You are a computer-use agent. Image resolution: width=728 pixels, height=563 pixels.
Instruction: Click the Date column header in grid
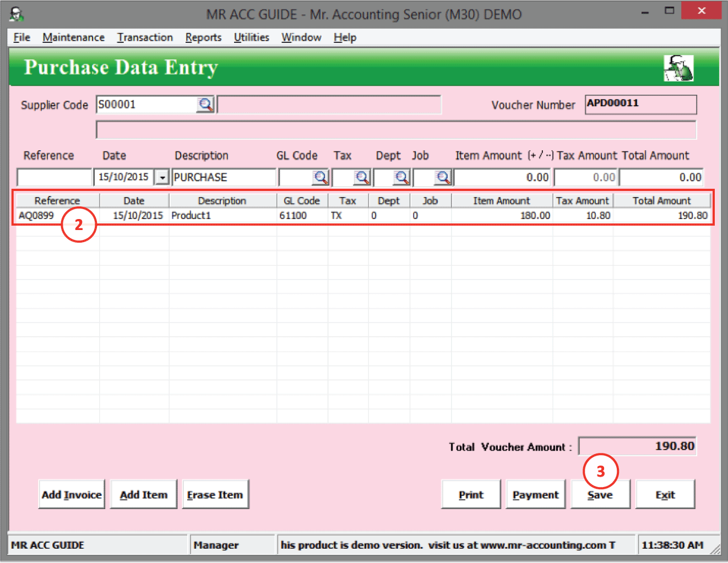pos(134,201)
